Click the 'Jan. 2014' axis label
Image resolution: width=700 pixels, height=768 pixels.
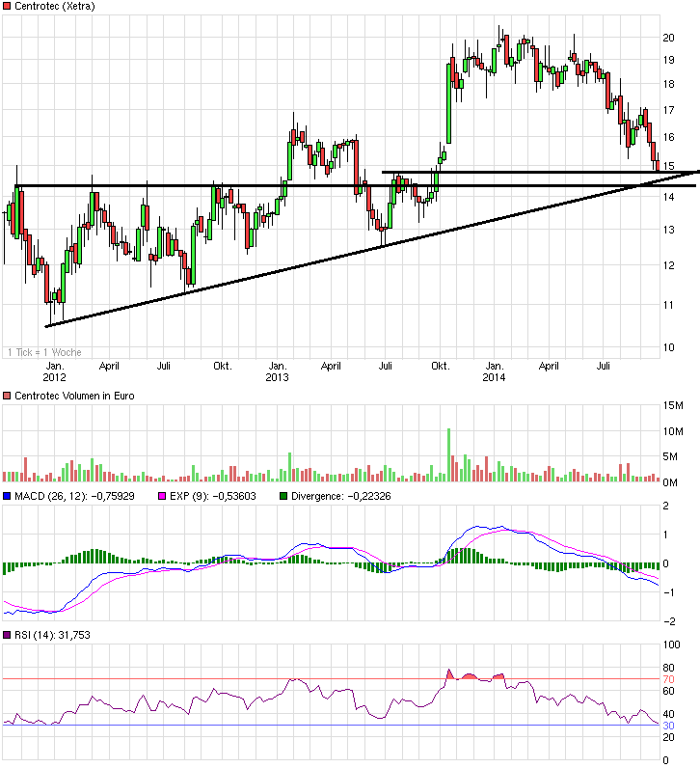(x=494, y=371)
